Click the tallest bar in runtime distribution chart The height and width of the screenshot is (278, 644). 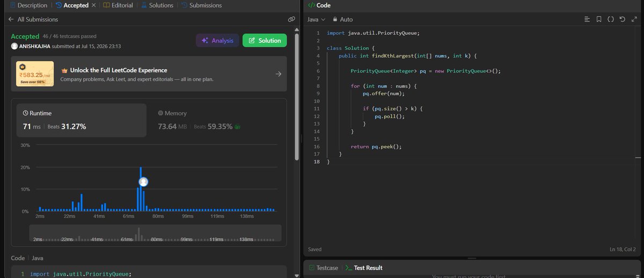(x=141, y=189)
